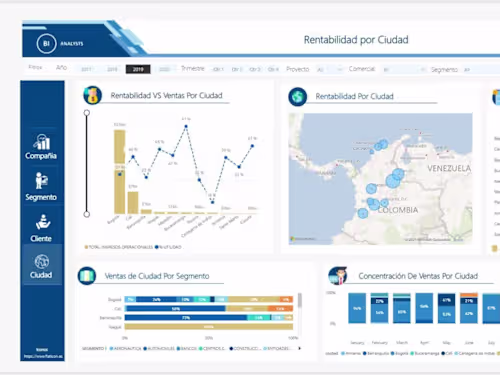This screenshot has height=375, width=500.
Task: Select year 2019 in Año slicer
Action: click(138, 69)
